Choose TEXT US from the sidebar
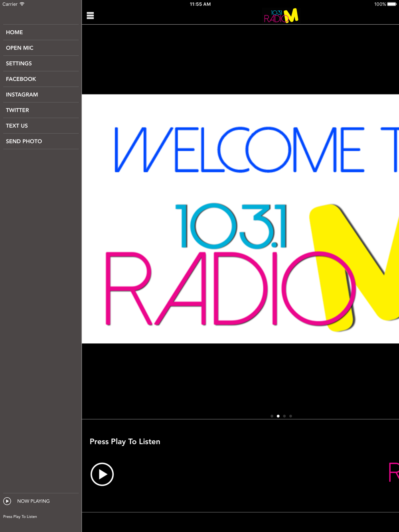The image size is (399, 532). (41, 126)
